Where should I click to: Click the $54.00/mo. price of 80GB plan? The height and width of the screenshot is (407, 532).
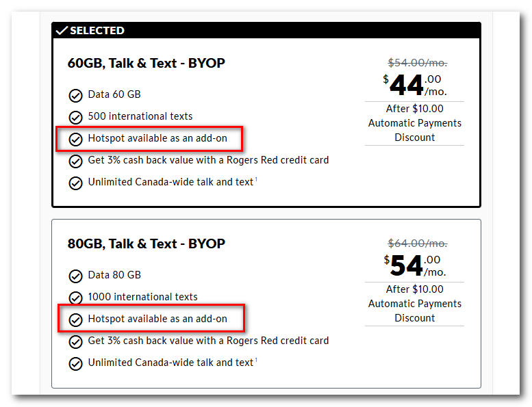click(x=415, y=265)
